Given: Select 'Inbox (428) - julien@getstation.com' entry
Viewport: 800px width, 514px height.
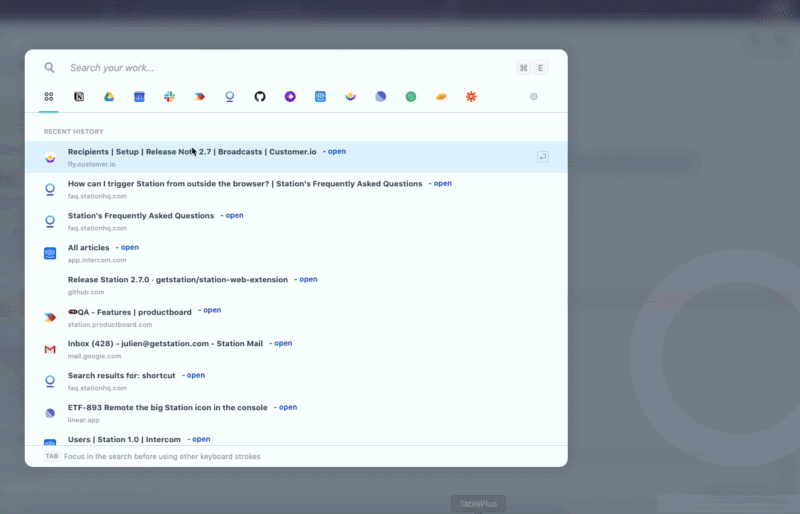Looking at the screenshot, I should 296,349.
